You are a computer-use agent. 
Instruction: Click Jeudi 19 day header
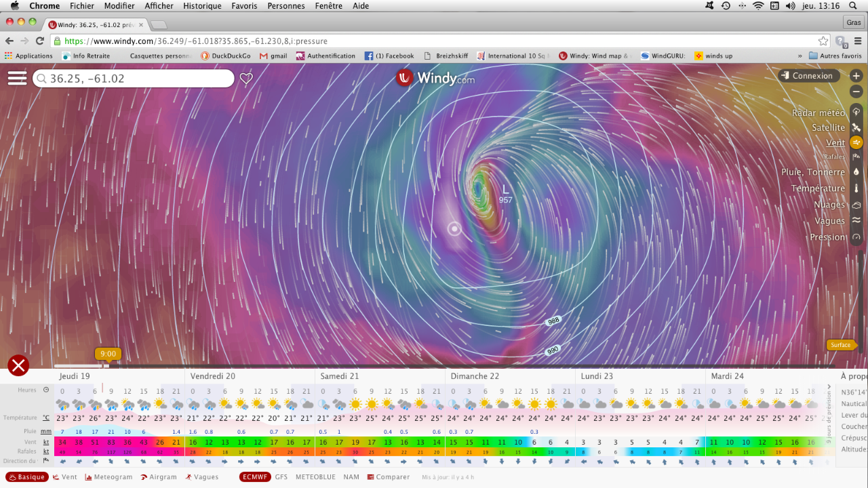(75, 376)
